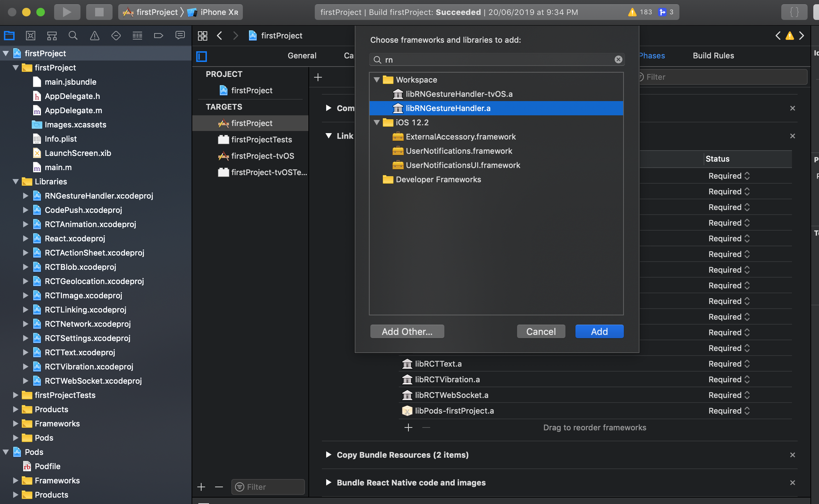Switch to the Build Rules tab

[x=713, y=56]
